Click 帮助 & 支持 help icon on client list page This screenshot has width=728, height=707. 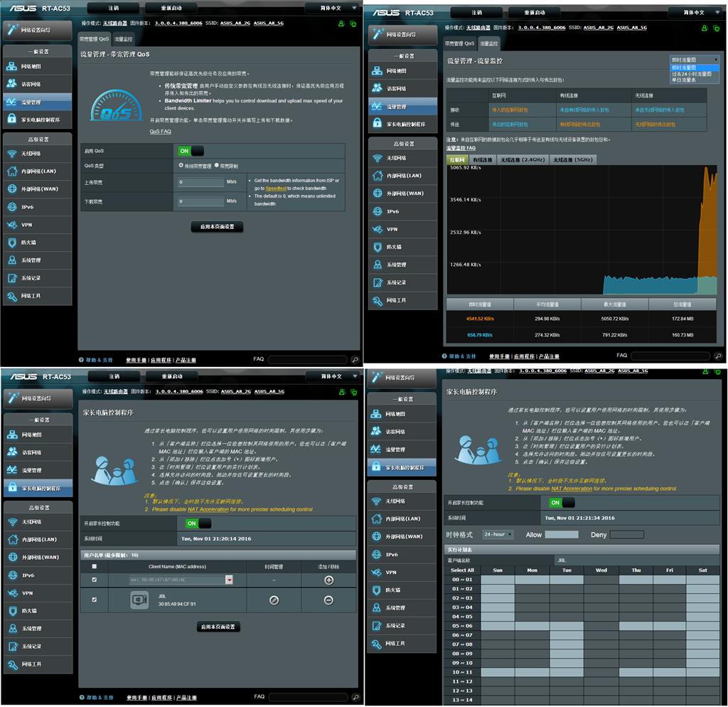82,698
